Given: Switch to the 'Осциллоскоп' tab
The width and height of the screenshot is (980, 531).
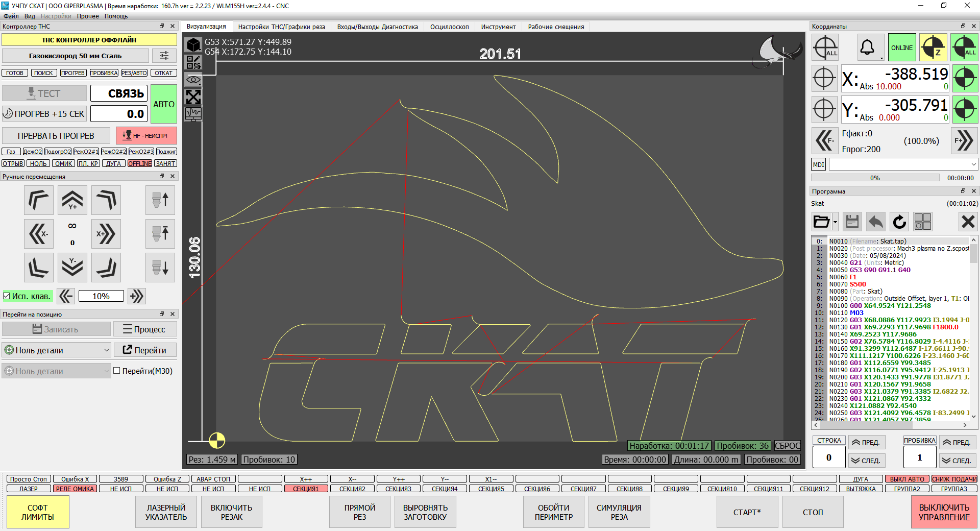Looking at the screenshot, I should [x=449, y=27].
